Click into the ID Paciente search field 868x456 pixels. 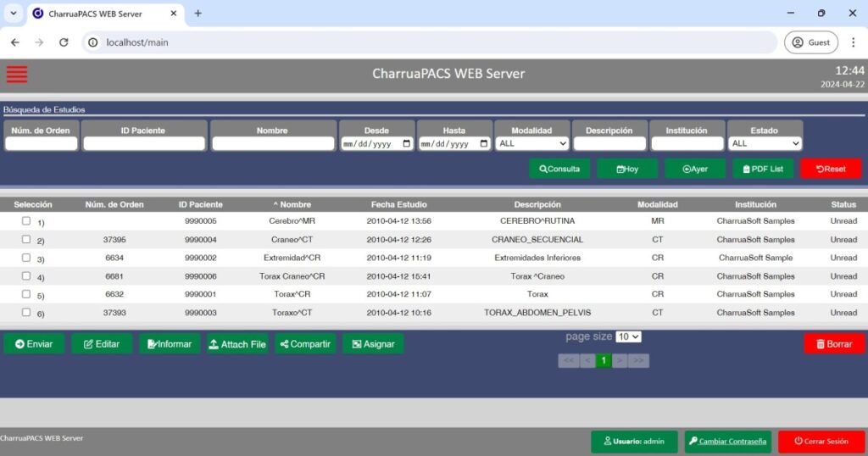click(x=144, y=144)
